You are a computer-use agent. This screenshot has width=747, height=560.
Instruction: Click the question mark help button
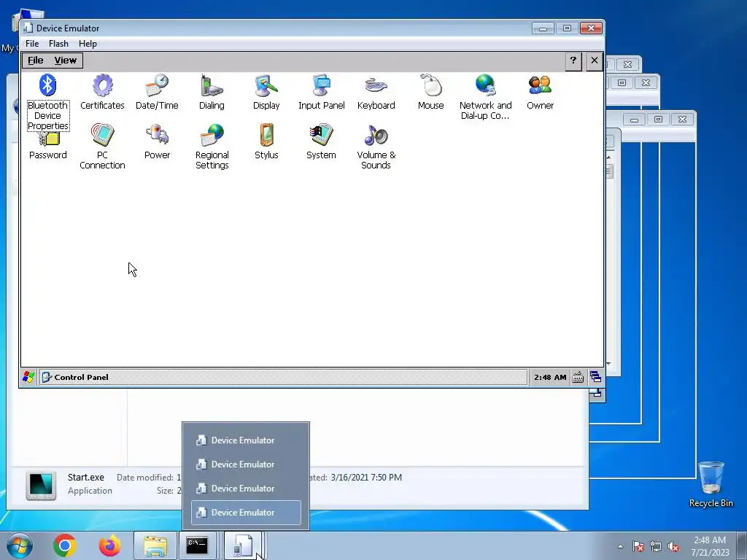click(573, 61)
